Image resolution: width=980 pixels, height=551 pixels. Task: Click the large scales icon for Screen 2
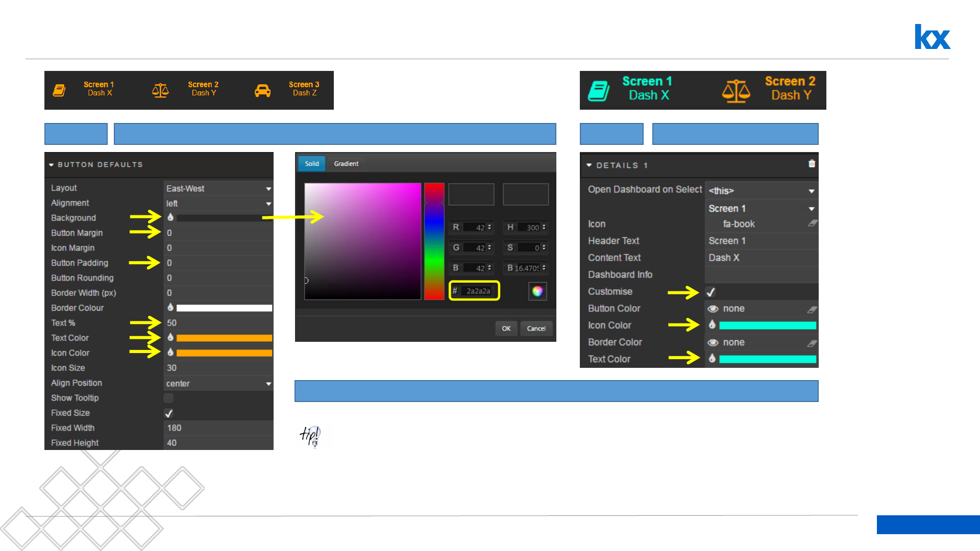pyautogui.click(x=736, y=91)
